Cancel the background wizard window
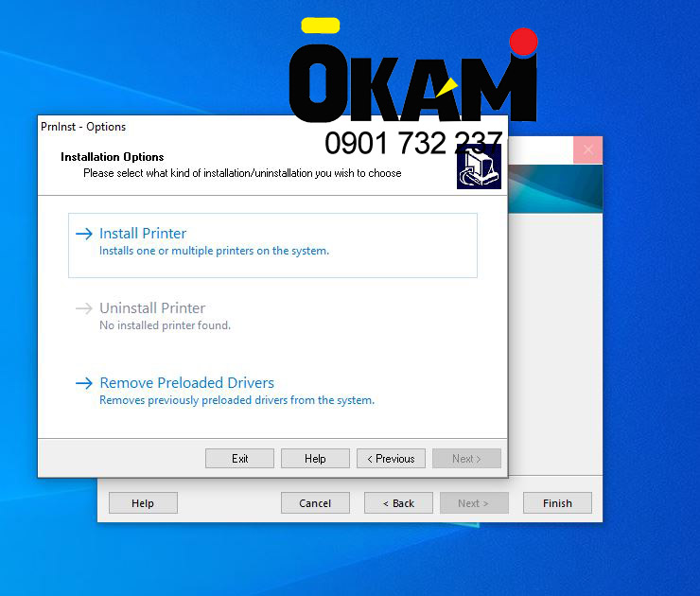Screen dimensions: 700x596 coord(315,503)
